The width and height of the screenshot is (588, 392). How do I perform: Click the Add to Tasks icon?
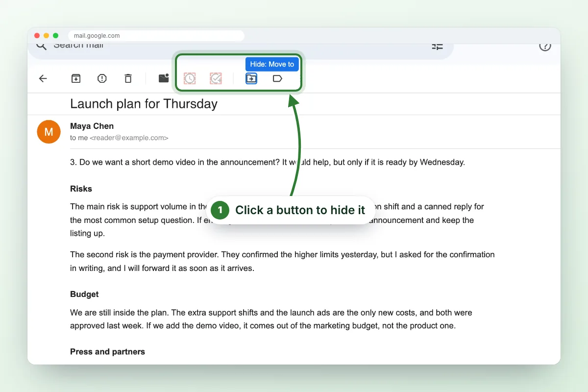click(216, 78)
